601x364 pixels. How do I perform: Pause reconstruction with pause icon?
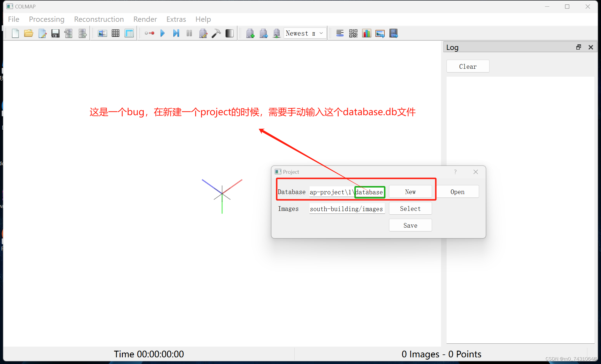[189, 33]
